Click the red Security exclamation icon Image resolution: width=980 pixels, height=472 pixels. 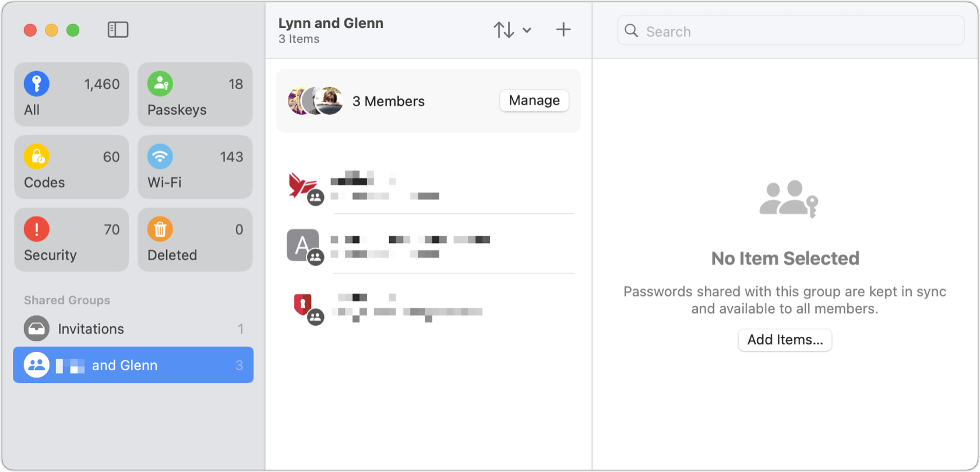(36, 229)
